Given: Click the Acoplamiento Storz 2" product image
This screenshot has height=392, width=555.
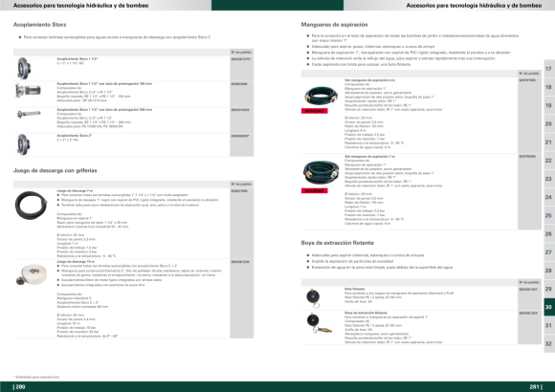Looking at the screenshot, I should (x=23, y=144).
